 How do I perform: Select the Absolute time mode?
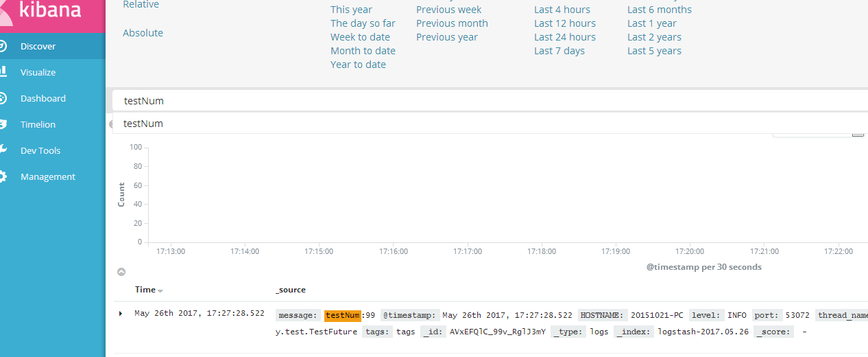click(x=143, y=33)
